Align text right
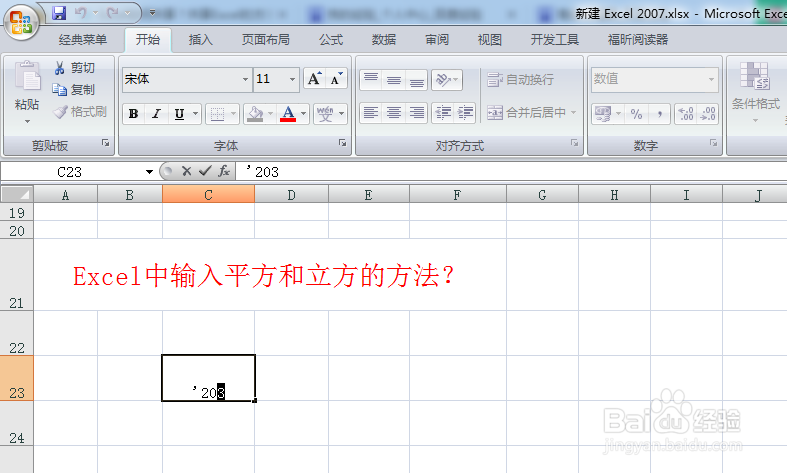This screenshot has width=787, height=473. point(417,113)
